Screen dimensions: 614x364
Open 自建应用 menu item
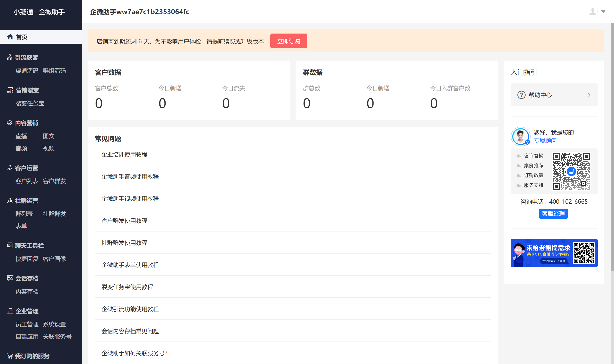(x=27, y=336)
